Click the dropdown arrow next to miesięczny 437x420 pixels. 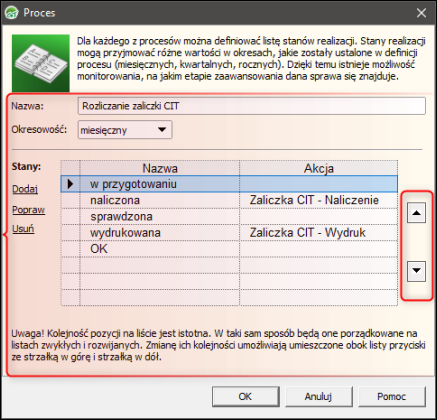point(162,129)
